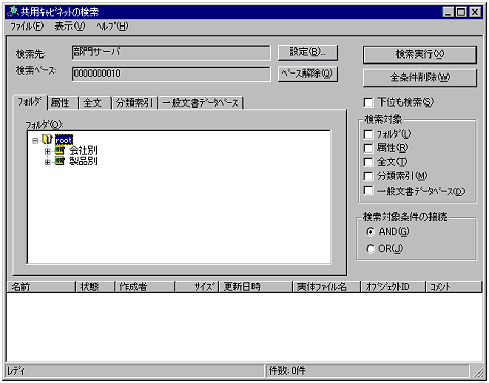
Task: Click the root folder icon in tree
Action: click(47, 139)
